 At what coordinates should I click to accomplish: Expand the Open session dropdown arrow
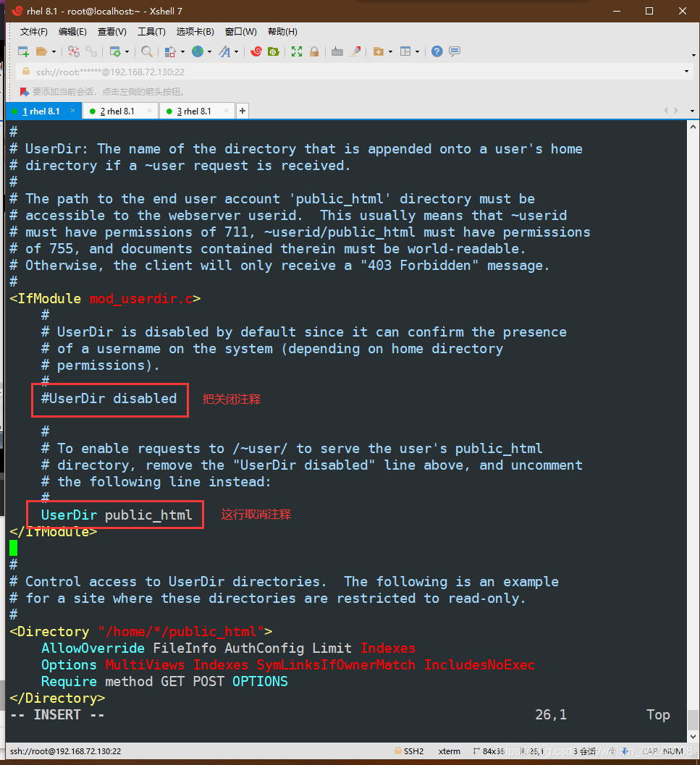point(54,51)
